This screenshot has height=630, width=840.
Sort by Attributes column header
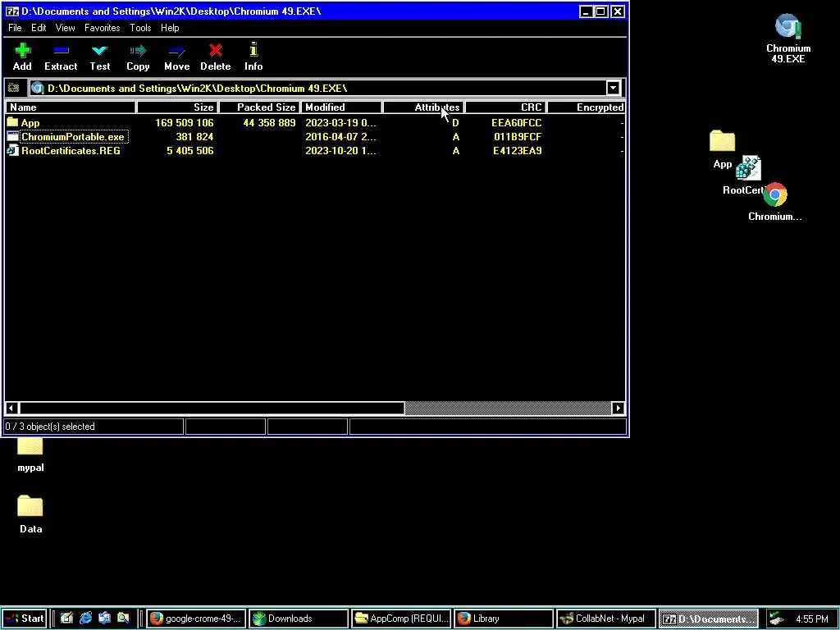[x=423, y=107]
